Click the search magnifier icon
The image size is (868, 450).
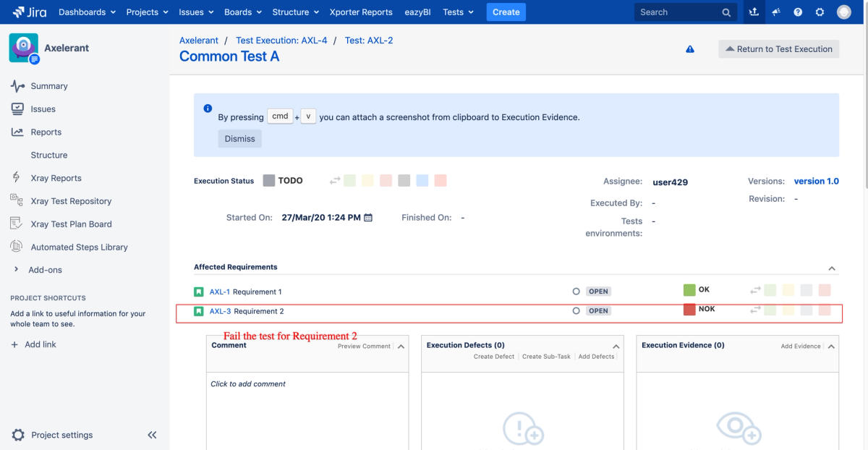pos(726,12)
